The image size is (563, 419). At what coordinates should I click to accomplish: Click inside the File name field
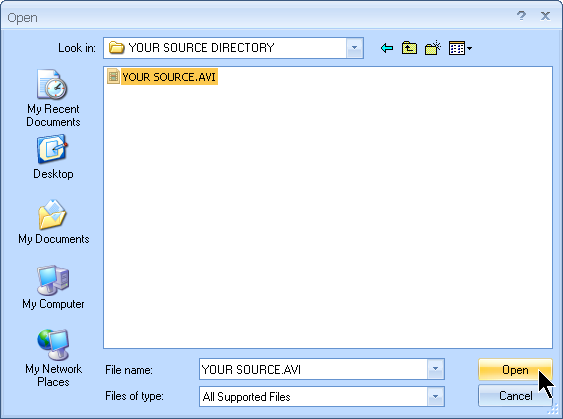click(x=313, y=369)
